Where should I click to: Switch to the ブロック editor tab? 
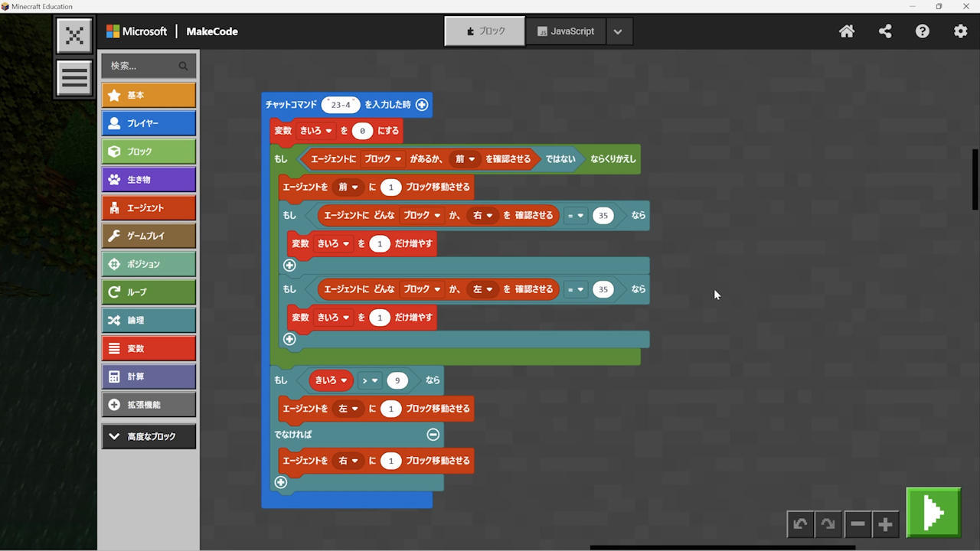click(485, 31)
